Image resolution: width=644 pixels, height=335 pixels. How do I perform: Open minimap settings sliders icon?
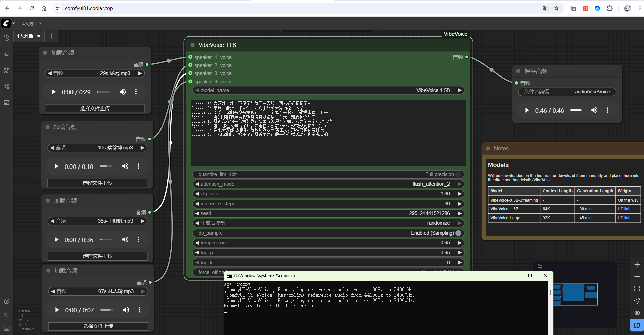pos(540,266)
